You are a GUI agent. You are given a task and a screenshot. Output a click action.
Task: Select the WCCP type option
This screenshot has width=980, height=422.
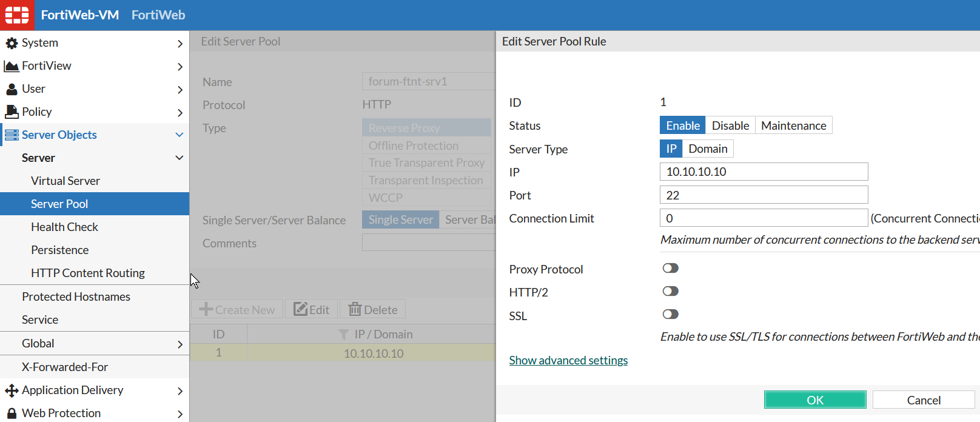(426, 198)
